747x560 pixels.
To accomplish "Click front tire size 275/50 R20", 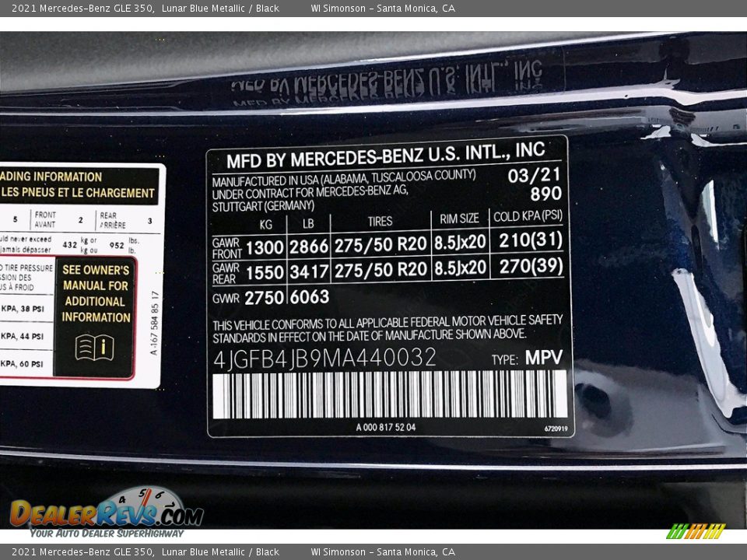I will click(x=381, y=245).
